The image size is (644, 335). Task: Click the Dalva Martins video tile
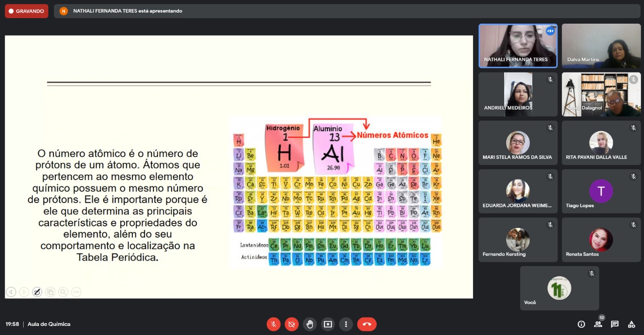(x=601, y=46)
